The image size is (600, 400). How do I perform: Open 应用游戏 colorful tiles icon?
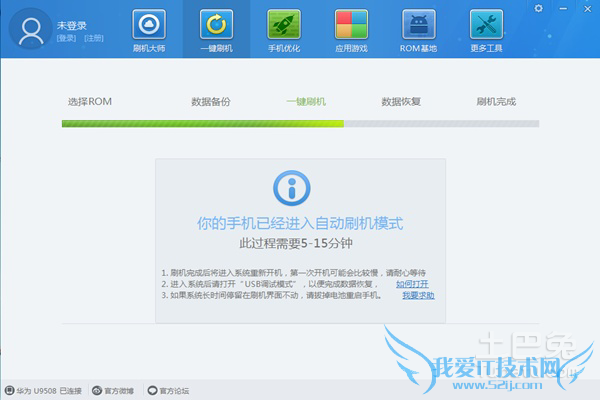click(351, 24)
